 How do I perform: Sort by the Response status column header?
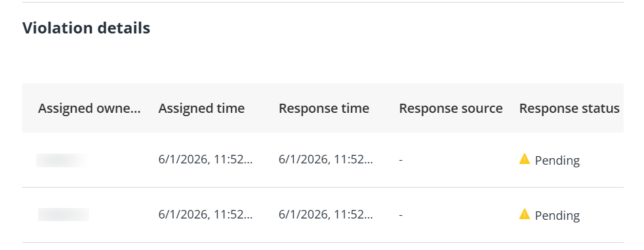click(x=569, y=108)
